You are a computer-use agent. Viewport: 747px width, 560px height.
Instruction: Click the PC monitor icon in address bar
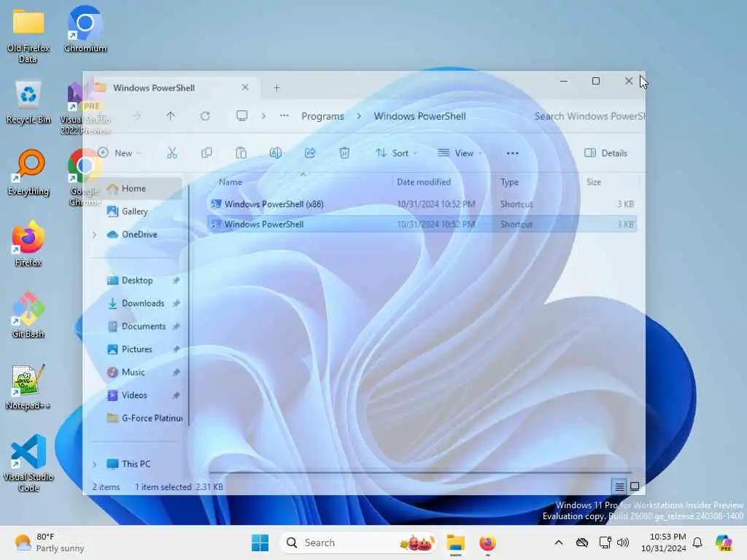pos(242,116)
